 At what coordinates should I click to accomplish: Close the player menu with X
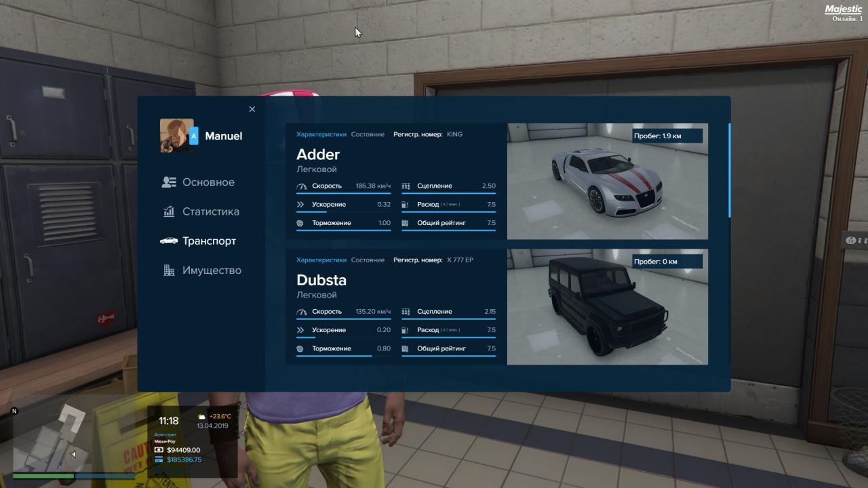[x=252, y=109]
